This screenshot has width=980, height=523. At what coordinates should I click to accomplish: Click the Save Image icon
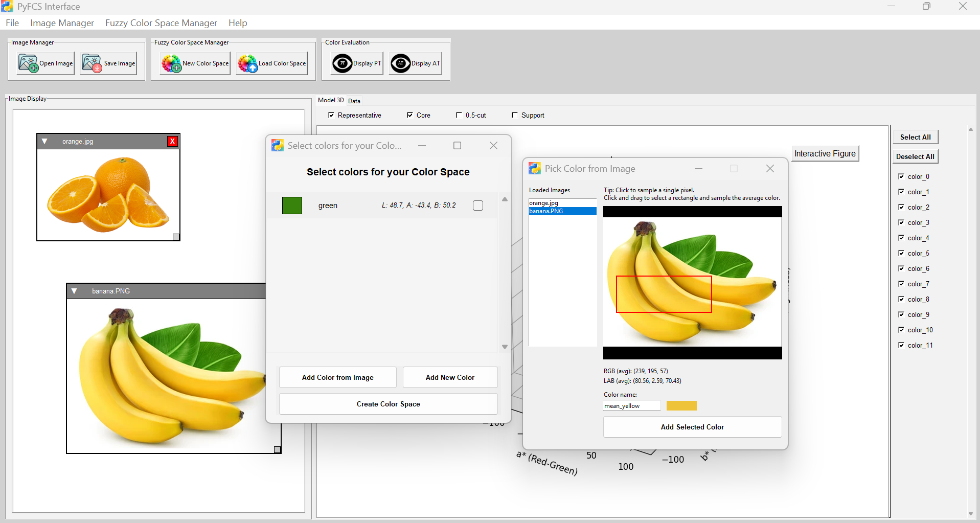92,63
